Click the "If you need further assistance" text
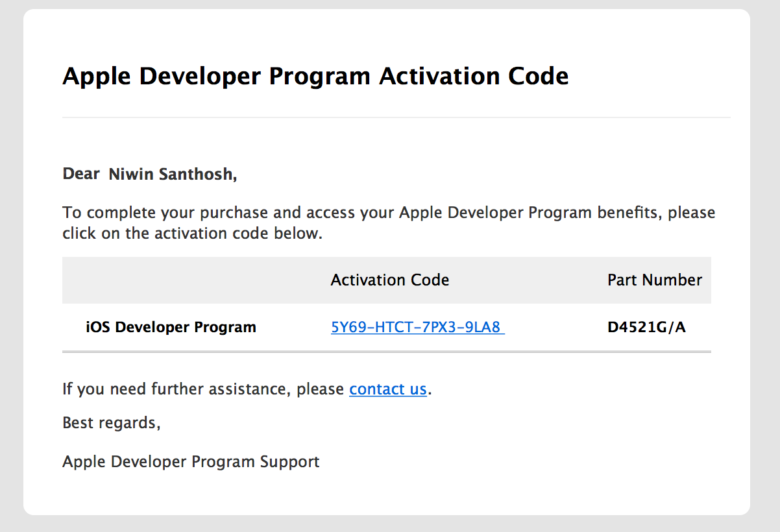780x532 pixels. pos(202,389)
